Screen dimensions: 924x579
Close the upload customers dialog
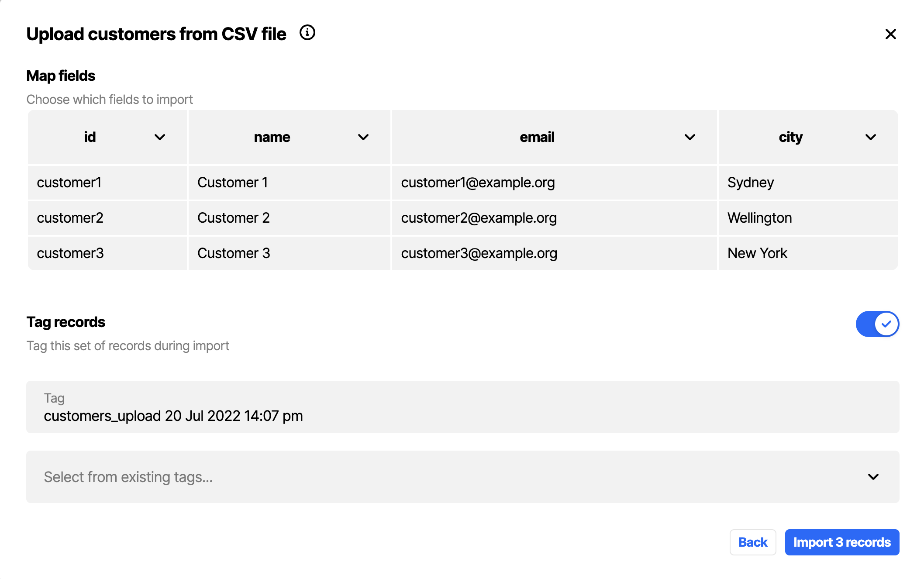[x=890, y=34]
